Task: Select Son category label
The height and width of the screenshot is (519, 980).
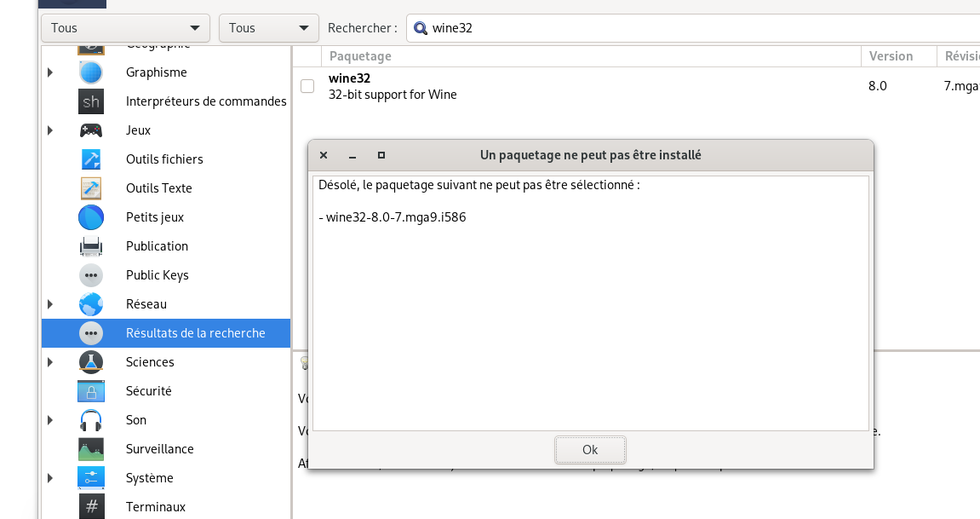Action: [136, 420]
